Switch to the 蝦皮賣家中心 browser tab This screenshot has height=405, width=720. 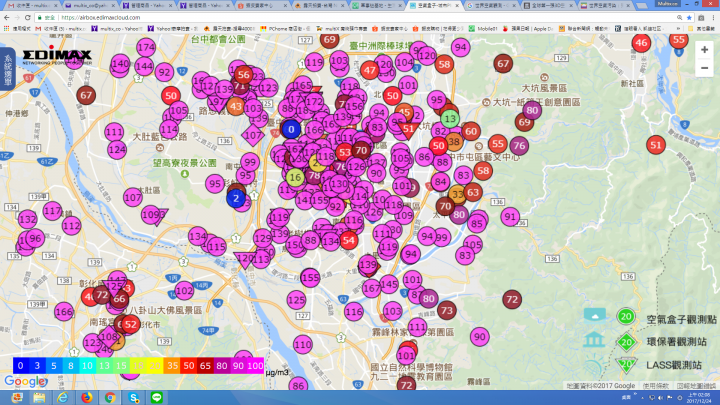coord(262,6)
